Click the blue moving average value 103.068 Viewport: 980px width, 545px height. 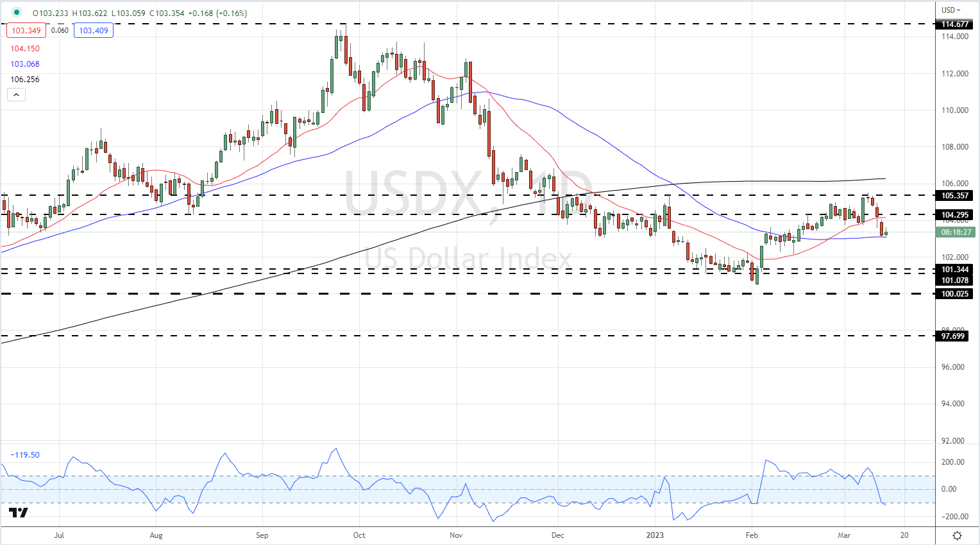[x=25, y=64]
